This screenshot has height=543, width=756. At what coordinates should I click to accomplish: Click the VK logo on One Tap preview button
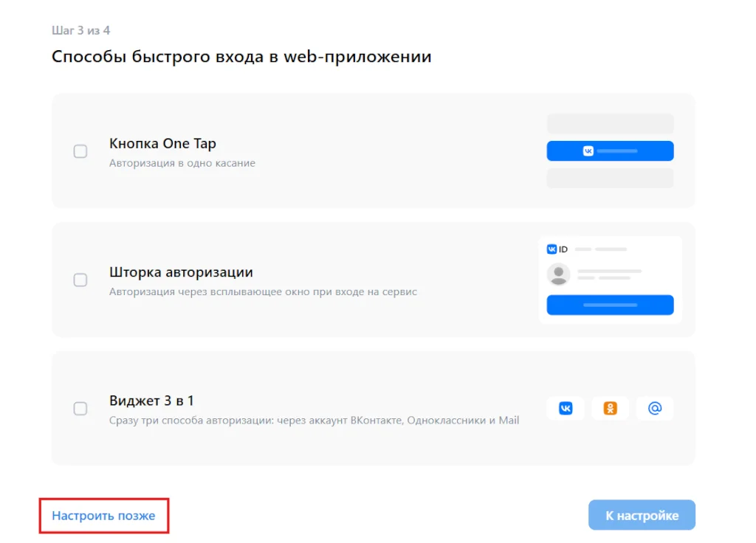point(588,151)
